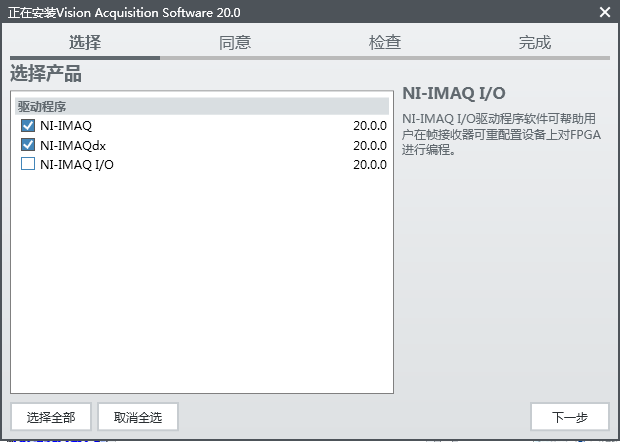
Task: Click the 选择产品 section heading
Action: [x=46, y=74]
